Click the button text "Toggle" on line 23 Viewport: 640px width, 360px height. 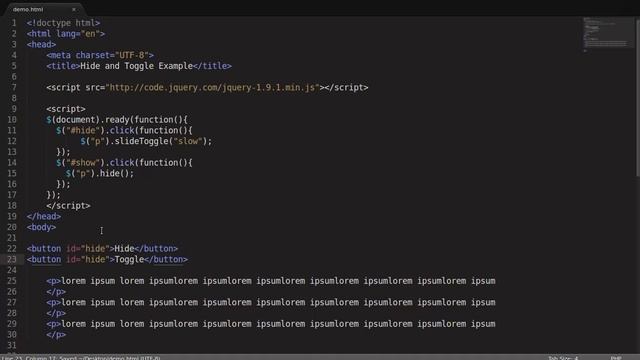pyautogui.click(x=129, y=259)
